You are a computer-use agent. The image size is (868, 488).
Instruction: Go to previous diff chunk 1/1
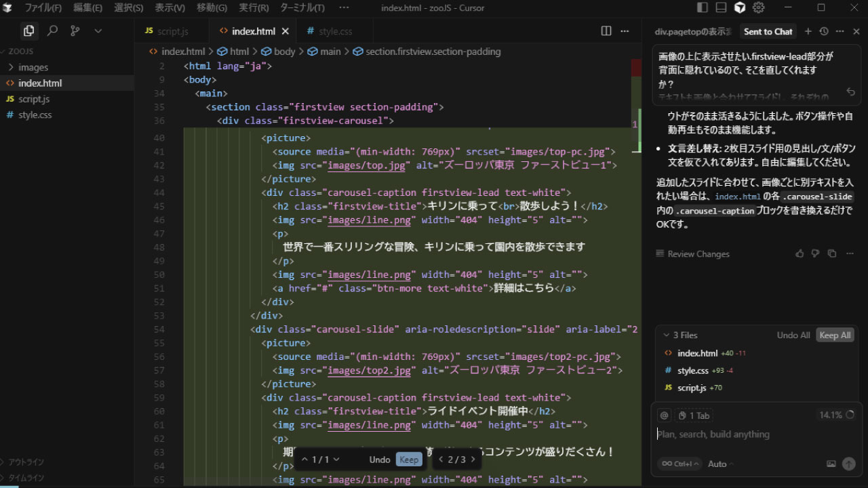[305, 460]
